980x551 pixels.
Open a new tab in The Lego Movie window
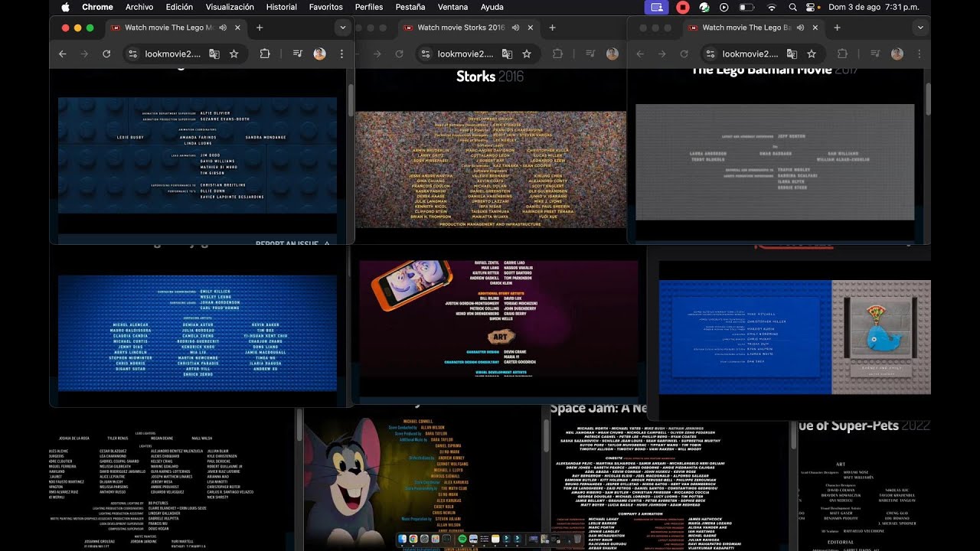tap(260, 28)
